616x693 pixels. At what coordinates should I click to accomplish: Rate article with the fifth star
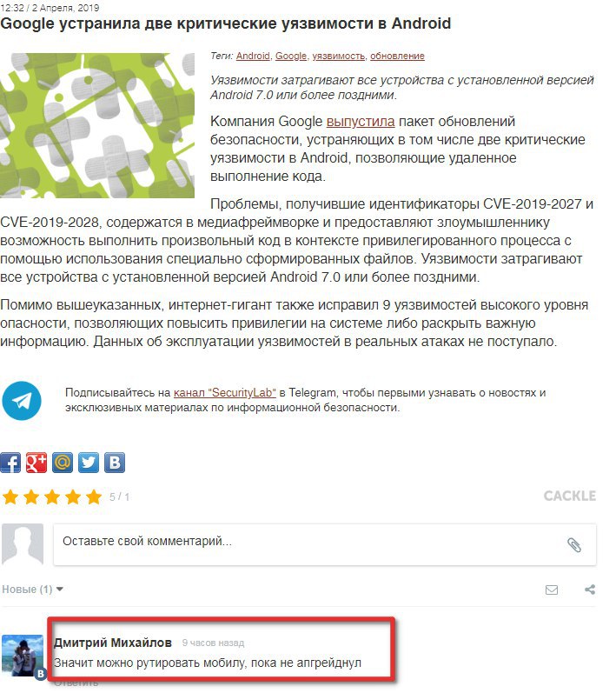click(x=94, y=496)
